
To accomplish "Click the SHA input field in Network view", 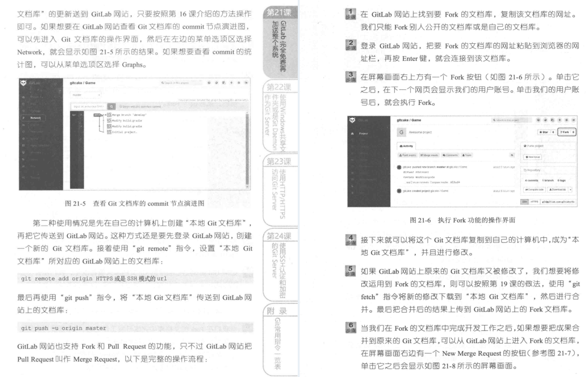I will [88, 106].
